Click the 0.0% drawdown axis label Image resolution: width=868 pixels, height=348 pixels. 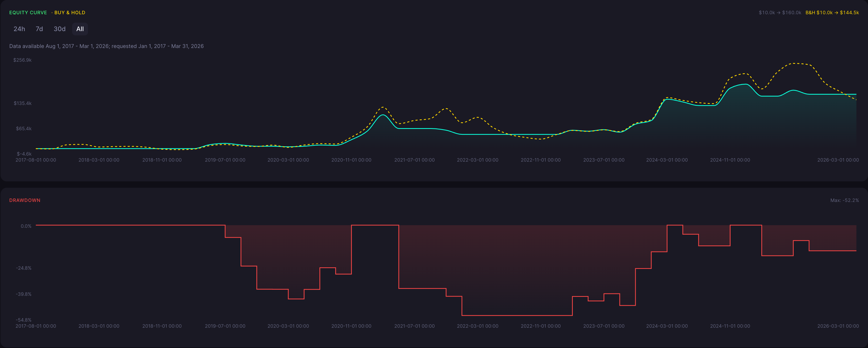pyautogui.click(x=26, y=226)
